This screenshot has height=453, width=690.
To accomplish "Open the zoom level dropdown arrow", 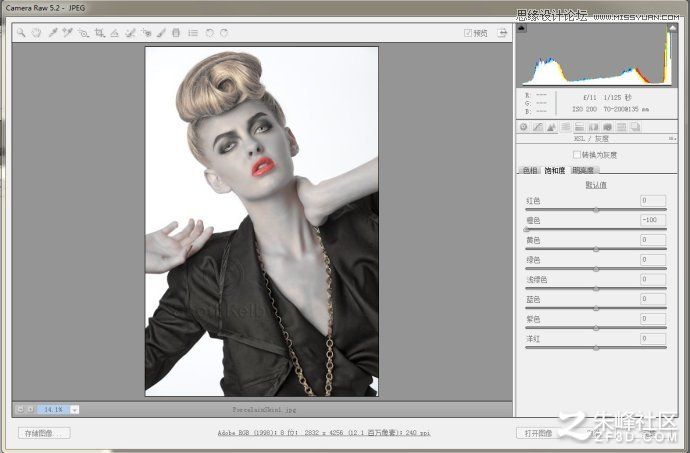I will coord(75,409).
